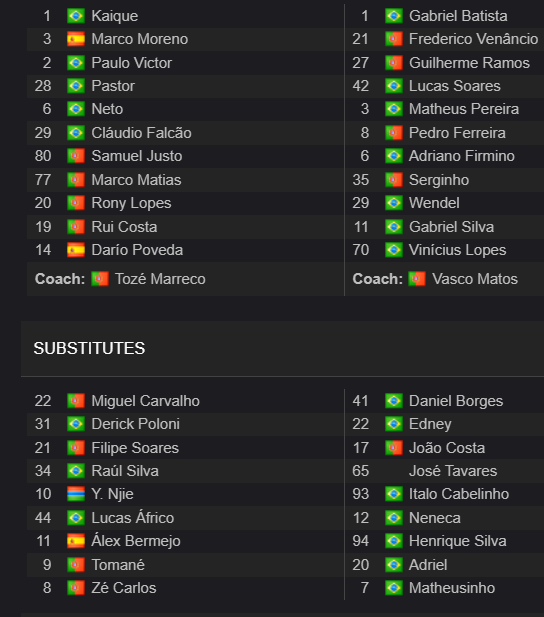Open player Rony Lopes
Screen dimensions: 544x617
click(131, 203)
